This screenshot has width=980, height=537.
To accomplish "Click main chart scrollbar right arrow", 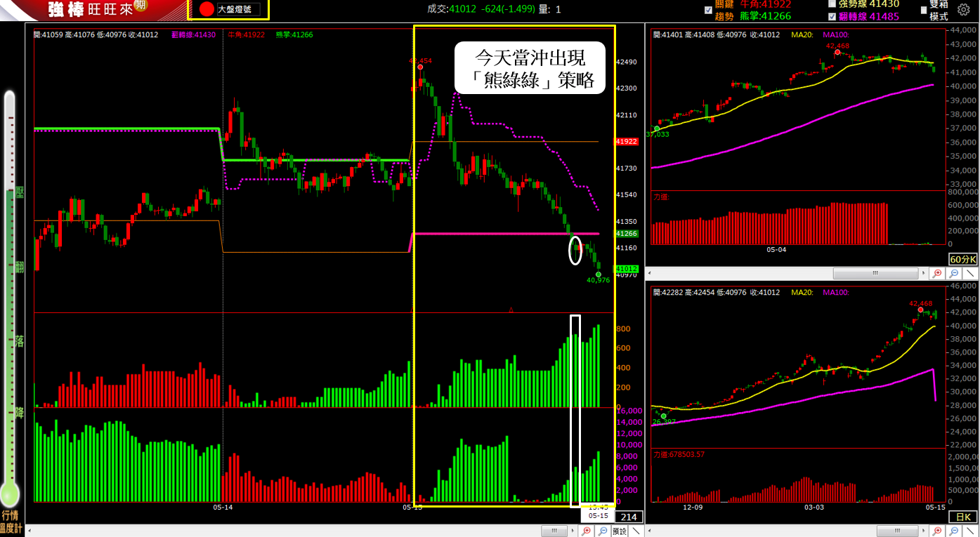I will [572, 531].
